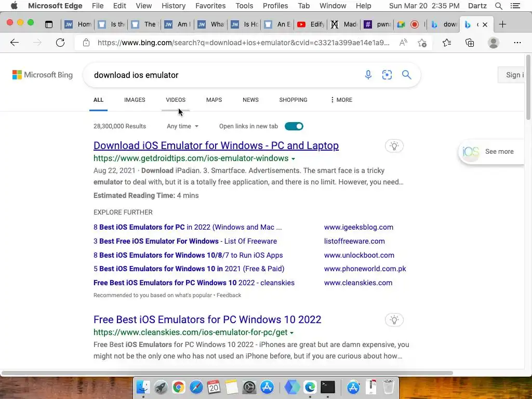Image resolution: width=532 pixels, height=399 pixels.
Task: Open the History menu
Action: (x=174, y=6)
